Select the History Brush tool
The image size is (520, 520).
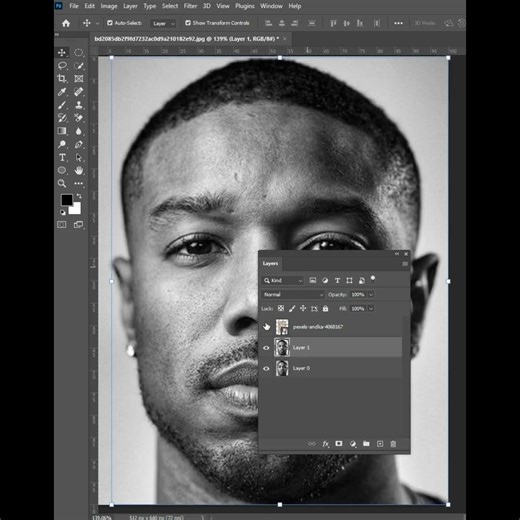62,118
